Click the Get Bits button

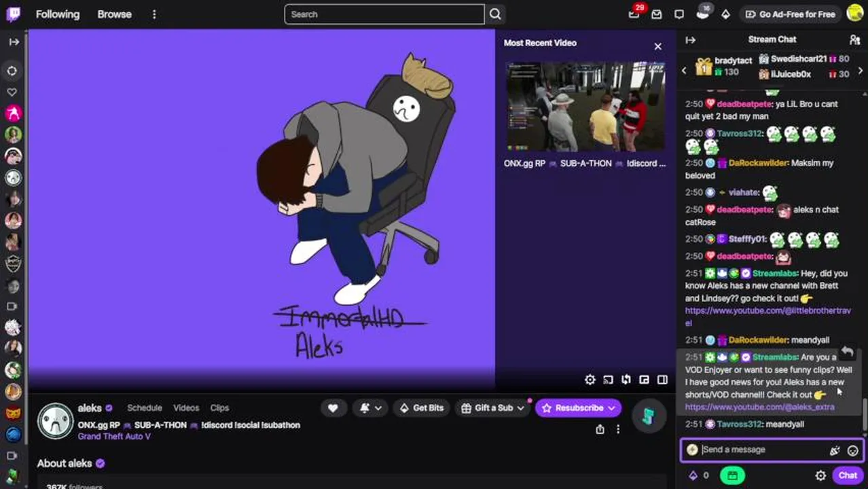tap(422, 408)
